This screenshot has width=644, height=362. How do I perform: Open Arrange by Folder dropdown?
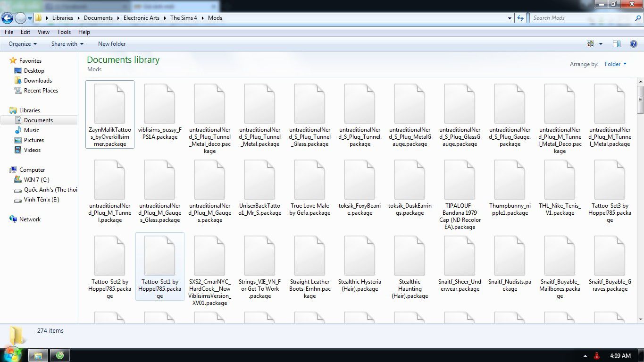coord(616,64)
